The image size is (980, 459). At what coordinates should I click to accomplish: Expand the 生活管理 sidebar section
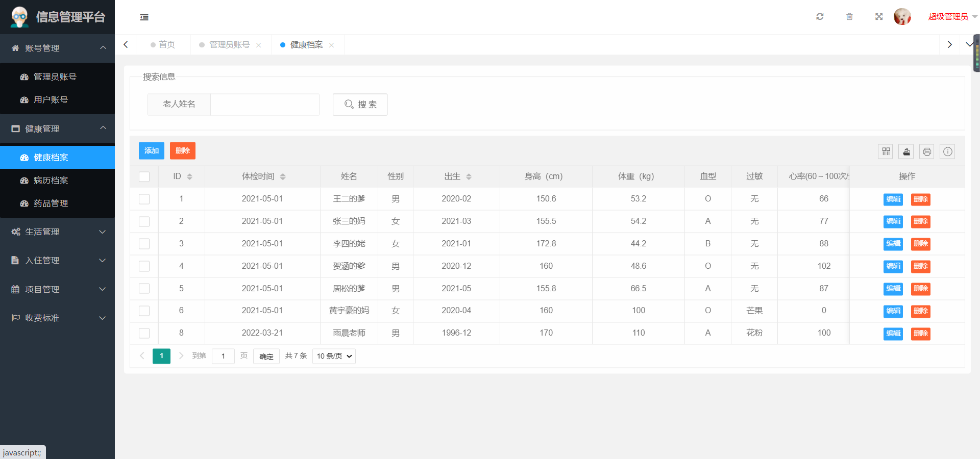point(57,231)
